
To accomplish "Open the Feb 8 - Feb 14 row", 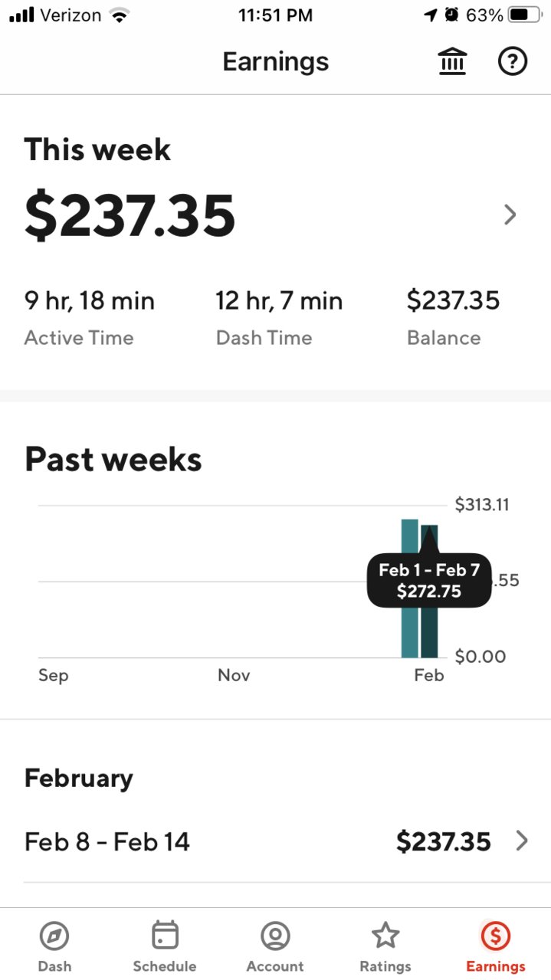I will click(275, 841).
